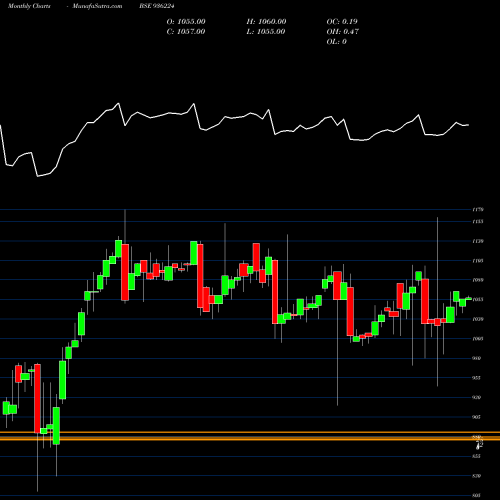This screenshot has width=500, height=500.
Task: Click the 1005 price axis label
Action: pos(478,339)
